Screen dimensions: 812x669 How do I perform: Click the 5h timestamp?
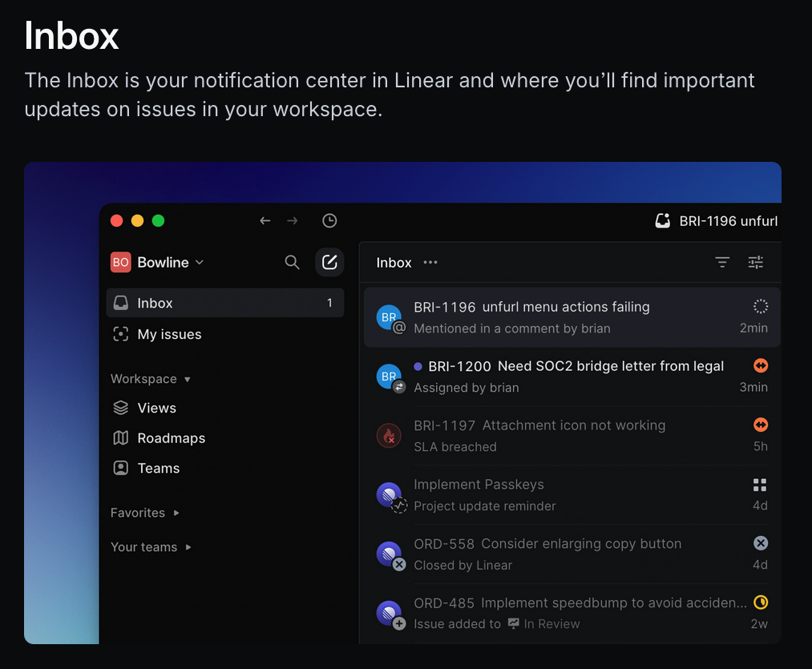click(760, 445)
